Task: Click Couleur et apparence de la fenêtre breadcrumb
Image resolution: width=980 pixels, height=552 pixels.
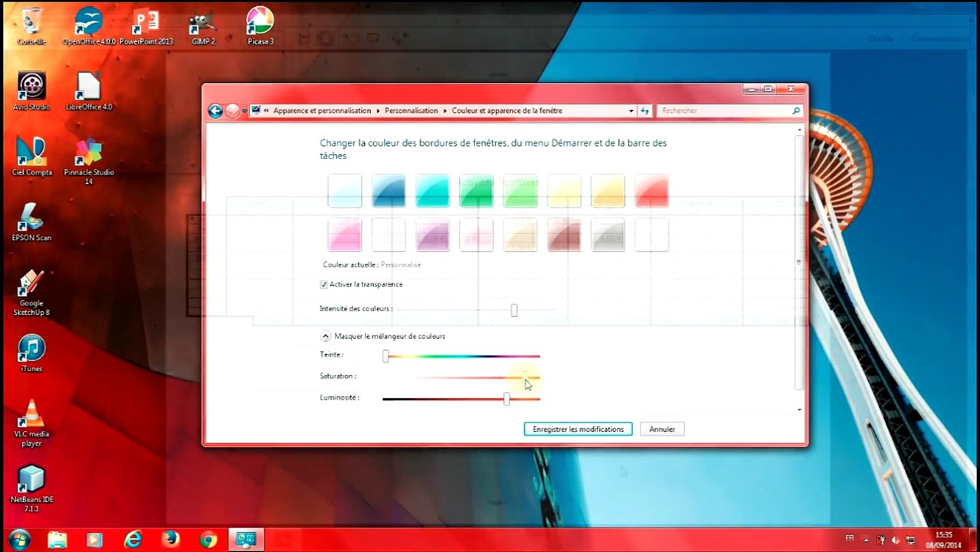Action: [506, 111]
